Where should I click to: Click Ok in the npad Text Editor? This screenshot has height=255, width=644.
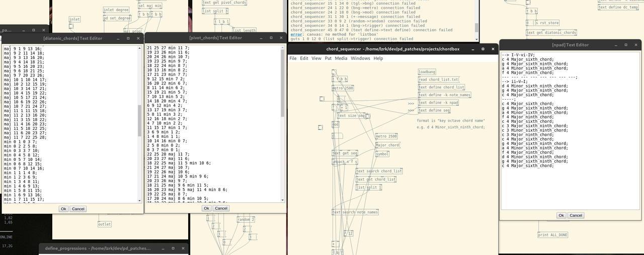[x=561, y=215]
